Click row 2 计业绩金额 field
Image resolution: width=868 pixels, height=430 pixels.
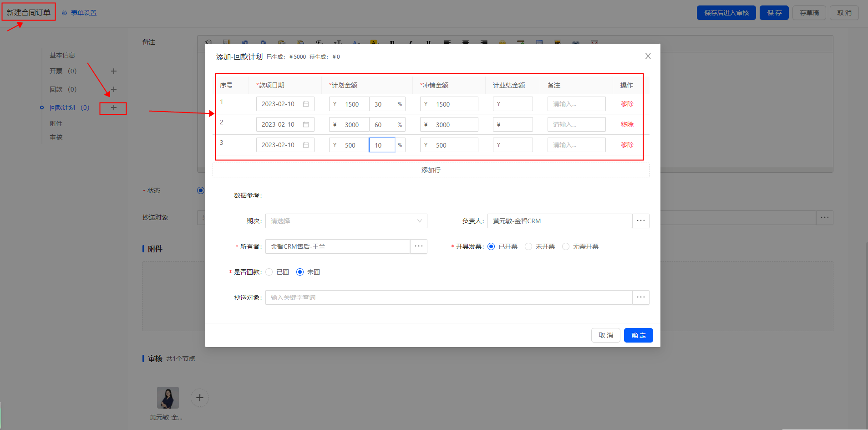pos(513,124)
